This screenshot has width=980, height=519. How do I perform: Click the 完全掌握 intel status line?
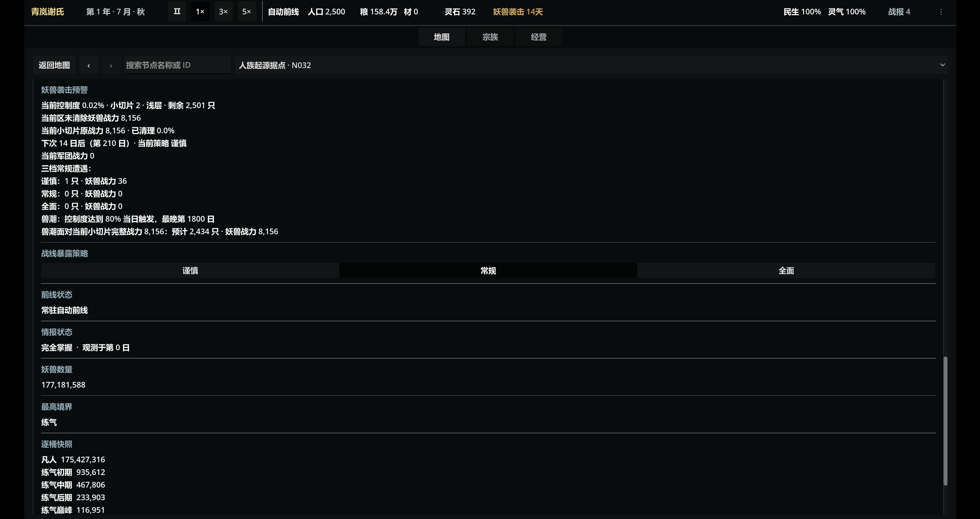coord(85,348)
